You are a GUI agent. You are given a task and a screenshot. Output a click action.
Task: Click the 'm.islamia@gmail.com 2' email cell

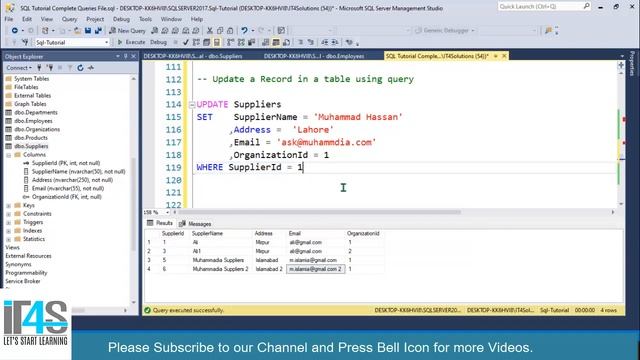pos(316,269)
